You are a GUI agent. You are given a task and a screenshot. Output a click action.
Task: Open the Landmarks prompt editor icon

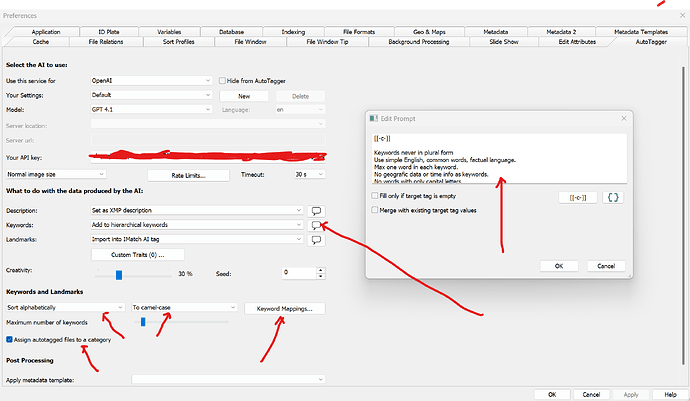pos(316,240)
